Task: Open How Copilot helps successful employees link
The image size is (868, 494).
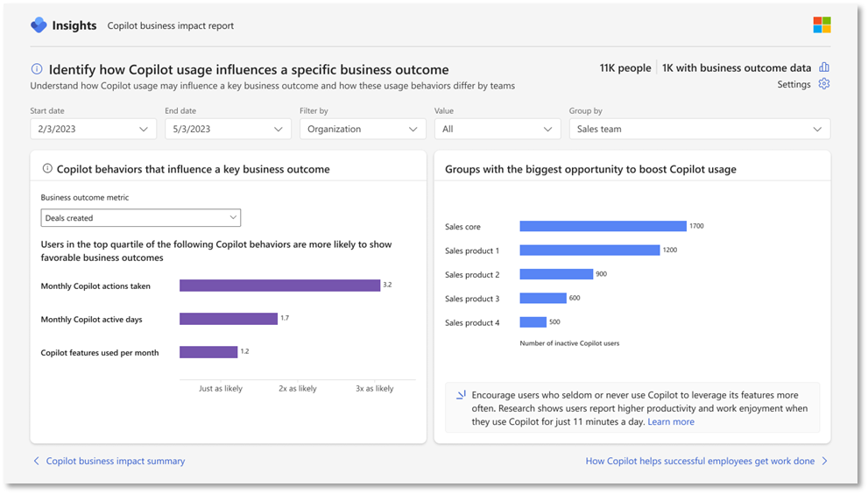Action: 700,461
